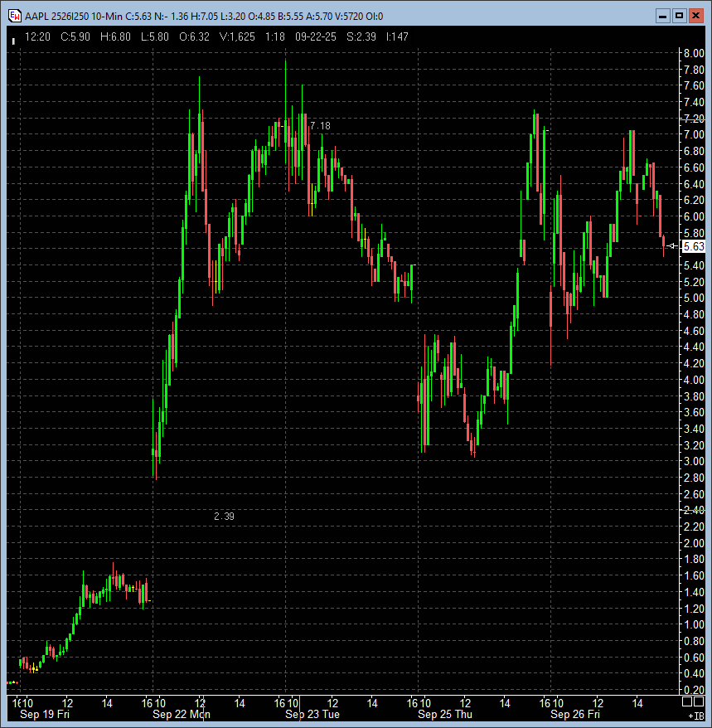The image size is (712, 728).
Task: Select the Sep 19 Fri date label
Action: [x=45, y=715]
